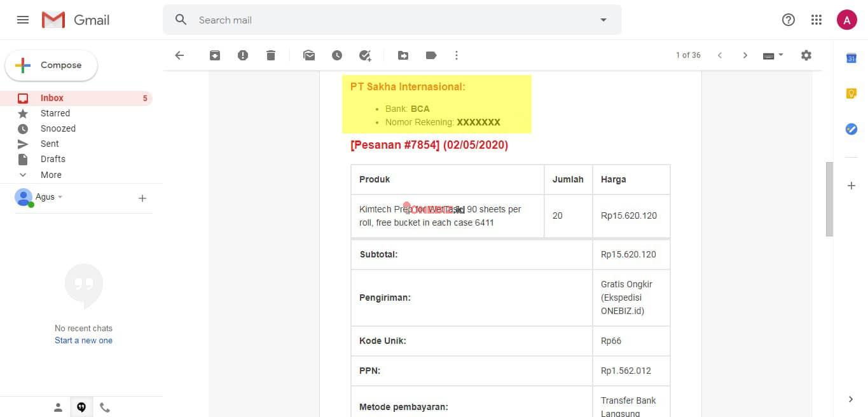
Task: Click the 1 of 36 counter
Action: [x=688, y=55]
